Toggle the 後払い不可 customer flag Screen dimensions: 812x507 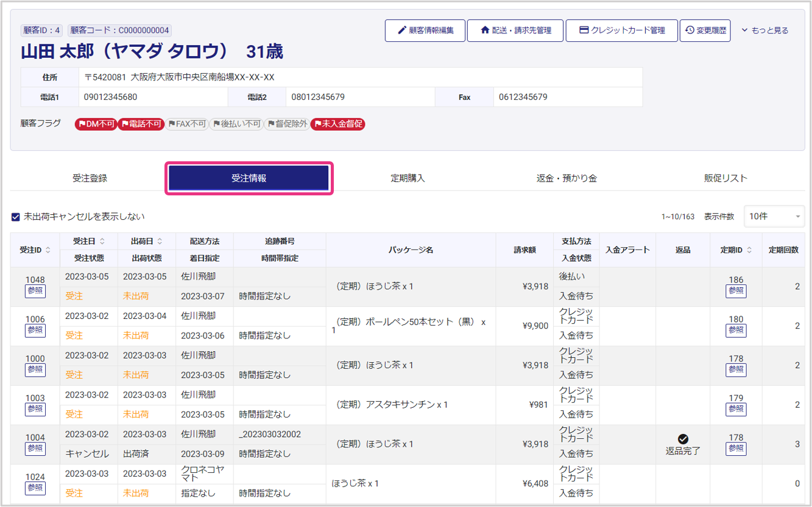click(236, 124)
